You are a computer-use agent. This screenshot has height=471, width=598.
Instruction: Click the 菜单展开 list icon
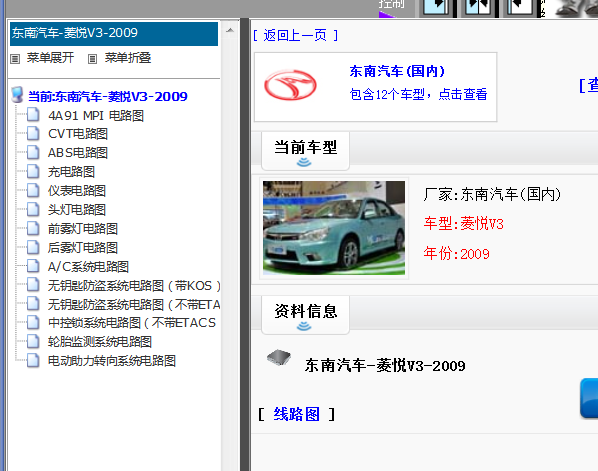click(15, 59)
